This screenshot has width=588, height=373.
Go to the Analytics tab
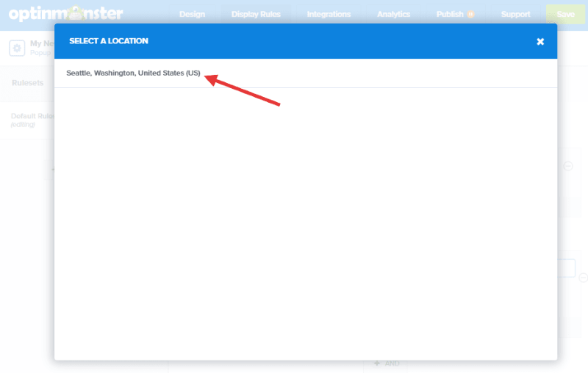393,14
